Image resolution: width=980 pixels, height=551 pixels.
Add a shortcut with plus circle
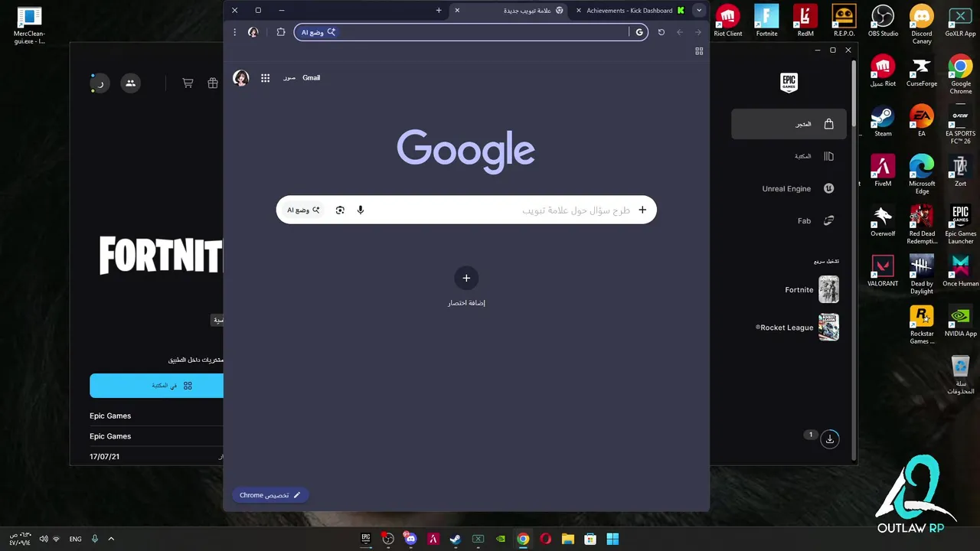pos(466,279)
